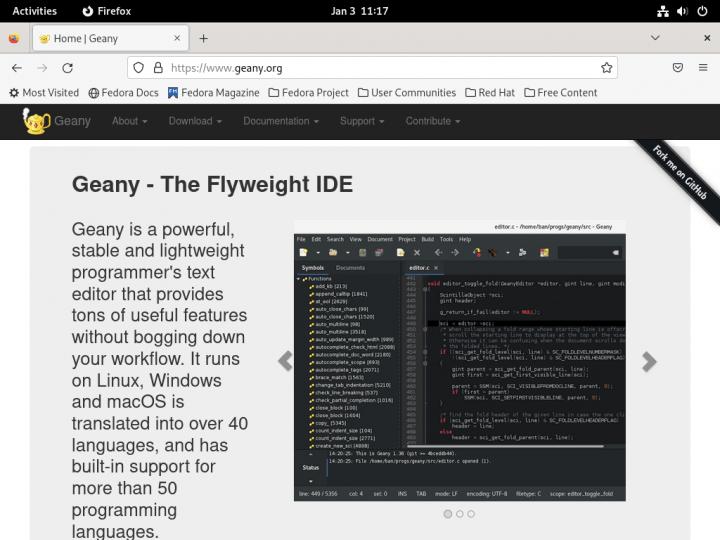Show next carousel slide arrow
The height and width of the screenshot is (540, 720).
click(649, 361)
